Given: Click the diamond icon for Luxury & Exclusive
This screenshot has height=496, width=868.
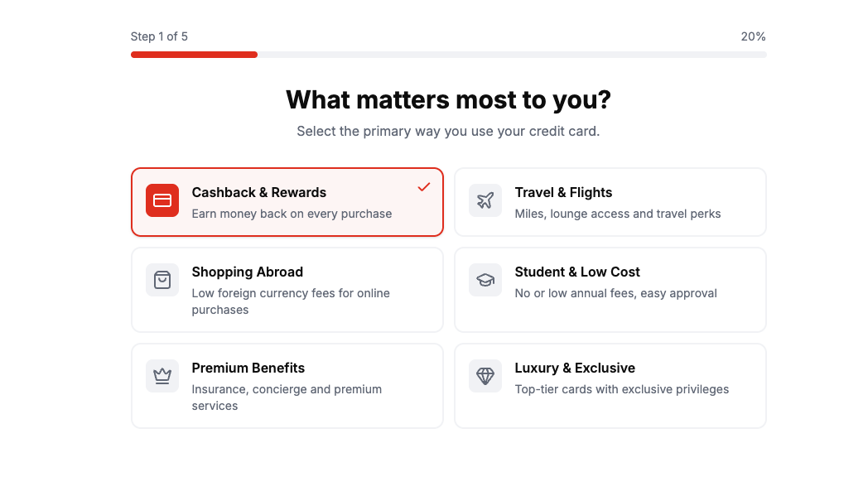Looking at the screenshot, I should pyautogui.click(x=485, y=376).
